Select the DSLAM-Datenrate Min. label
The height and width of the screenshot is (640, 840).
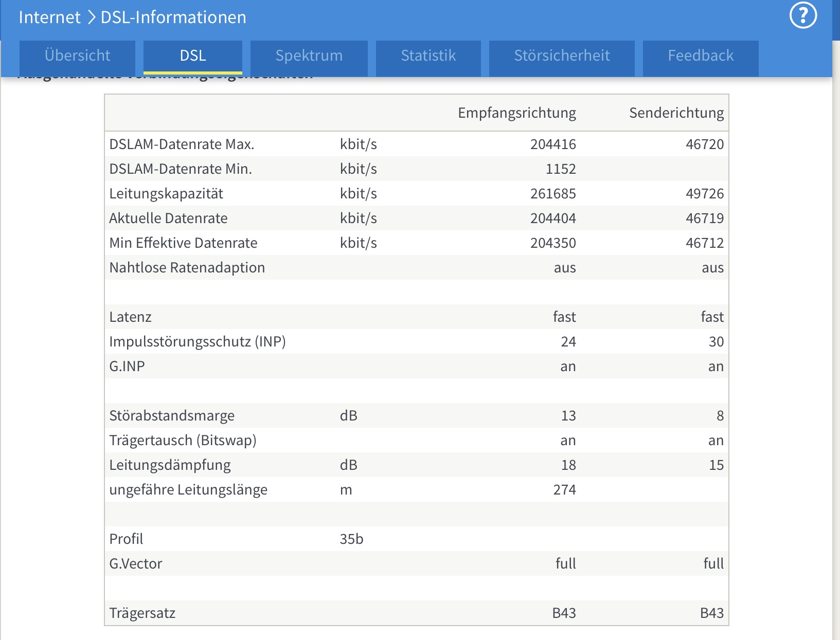(x=181, y=169)
